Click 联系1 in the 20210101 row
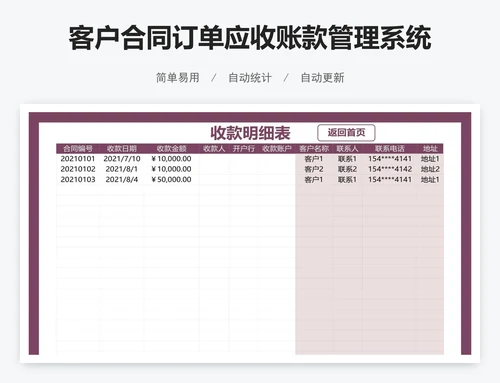This screenshot has width=500, height=383. coord(347,159)
